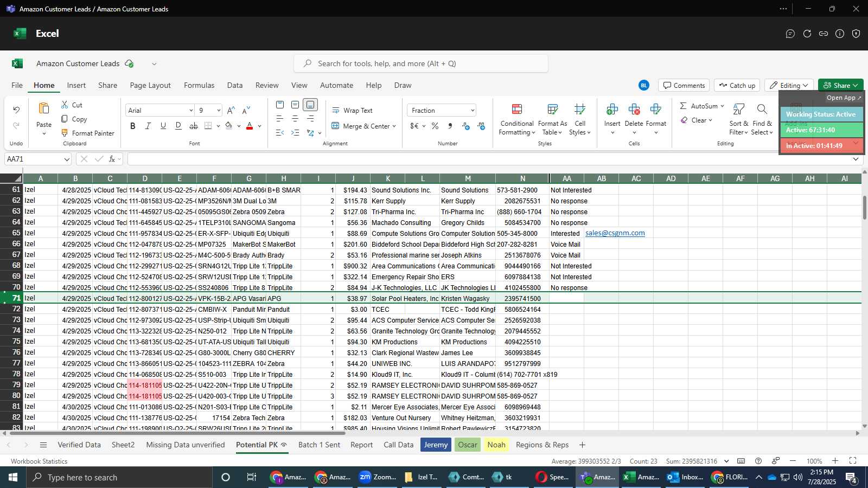Expand the AutoSum dropdown arrow

[722, 106]
